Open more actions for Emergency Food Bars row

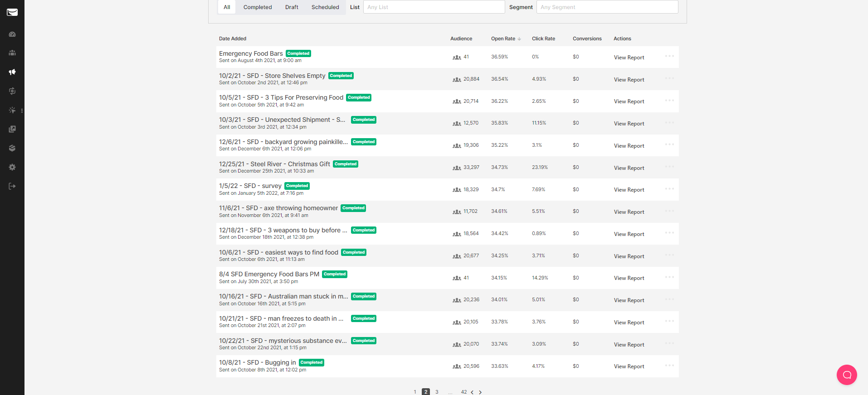point(669,56)
